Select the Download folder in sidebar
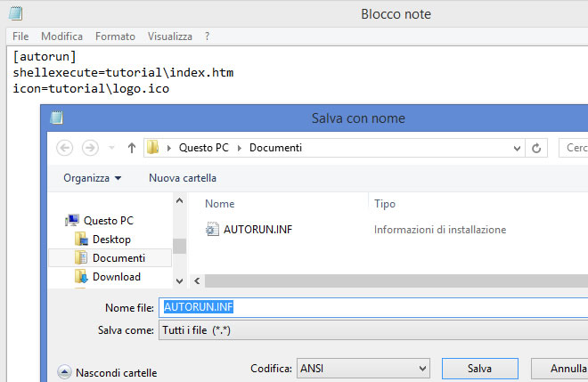The image size is (588, 382). pos(116,277)
